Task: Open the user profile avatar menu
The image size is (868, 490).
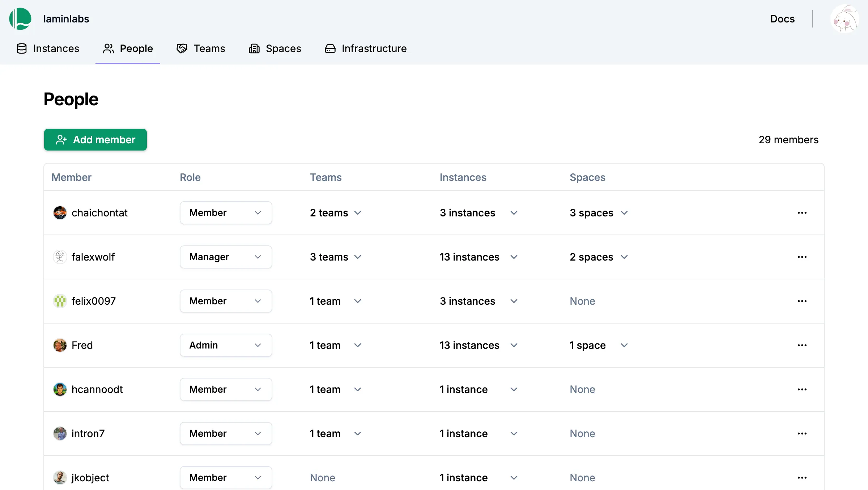Action: 845,20
